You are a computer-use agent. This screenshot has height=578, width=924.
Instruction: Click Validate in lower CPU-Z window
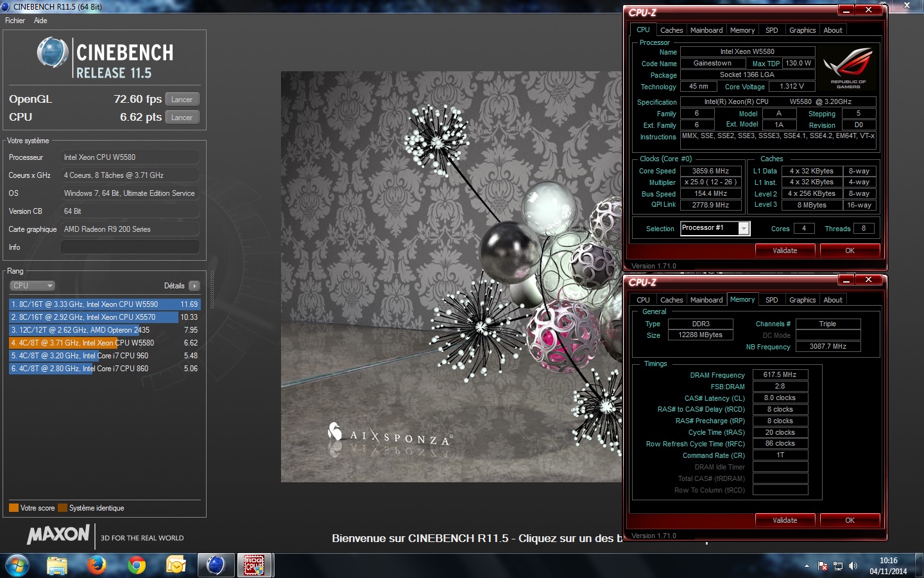tap(785, 520)
